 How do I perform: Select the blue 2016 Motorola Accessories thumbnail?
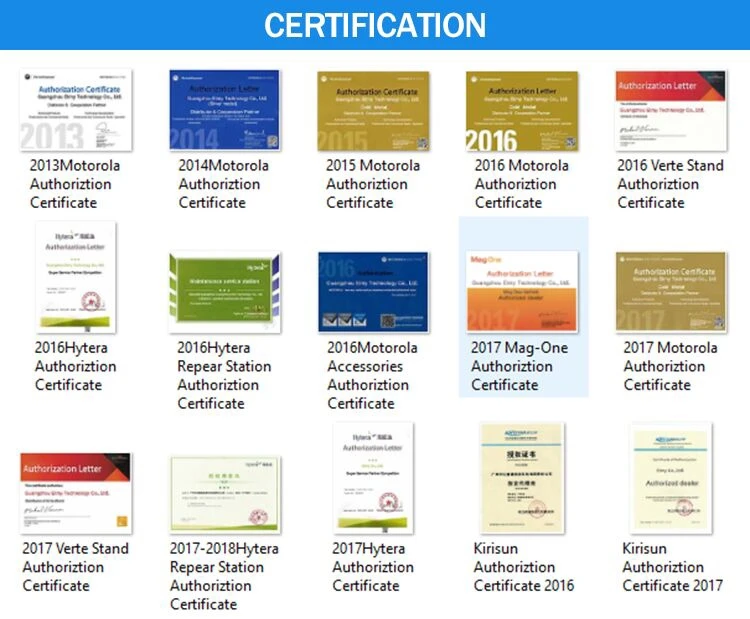tap(374, 292)
